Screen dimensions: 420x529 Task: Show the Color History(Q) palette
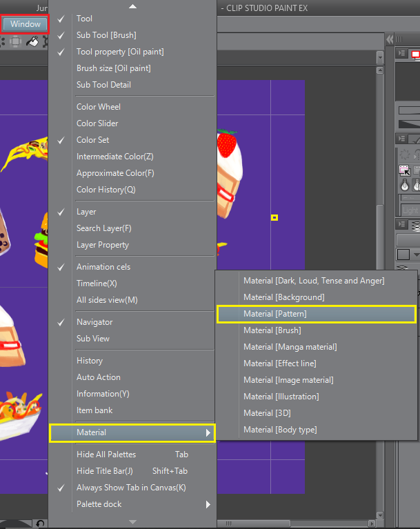(x=132, y=190)
